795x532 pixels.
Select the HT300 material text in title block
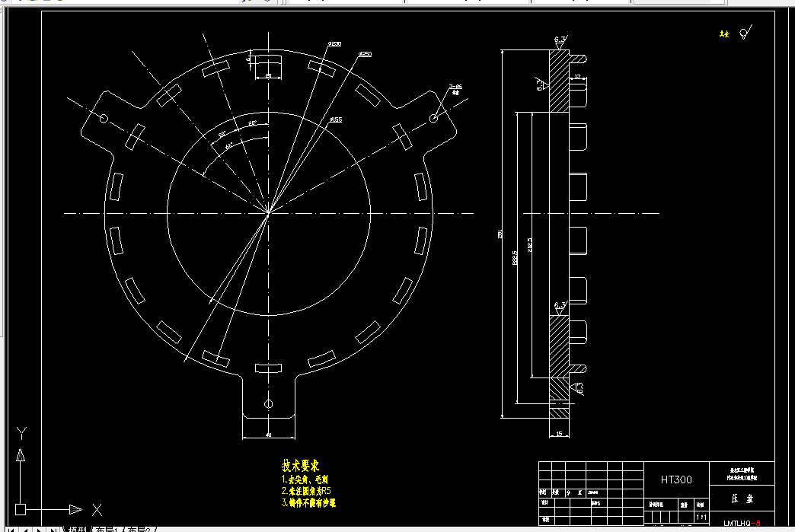click(676, 479)
